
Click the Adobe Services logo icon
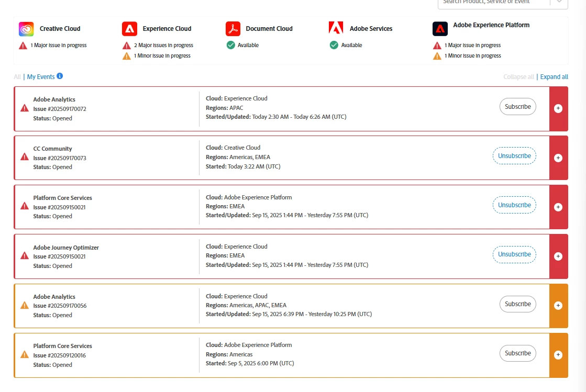[x=336, y=28]
